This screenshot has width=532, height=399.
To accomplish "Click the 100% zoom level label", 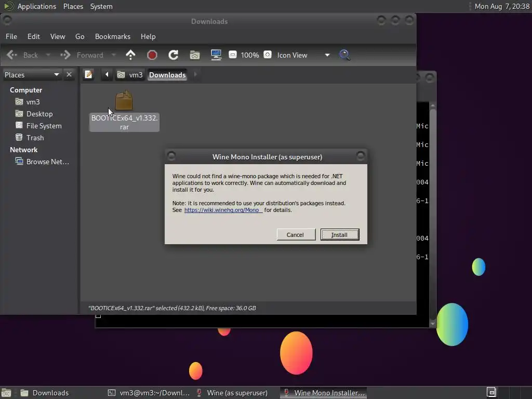I will pyautogui.click(x=250, y=55).
